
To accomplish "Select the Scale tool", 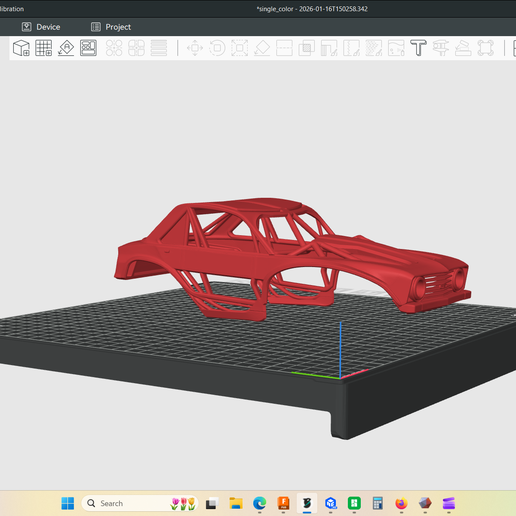I will pos(240,48).
